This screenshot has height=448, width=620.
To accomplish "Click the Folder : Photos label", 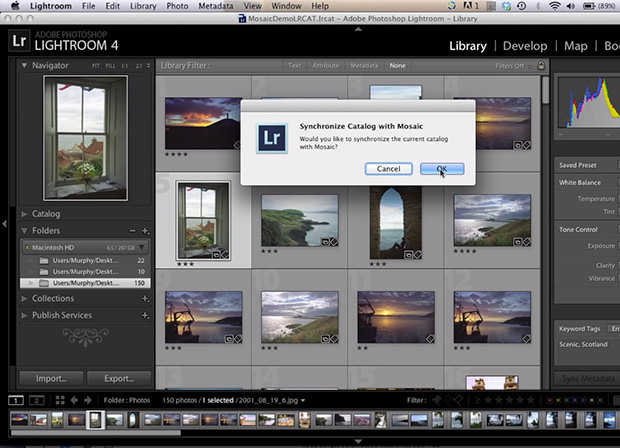I will pos(127,400).
